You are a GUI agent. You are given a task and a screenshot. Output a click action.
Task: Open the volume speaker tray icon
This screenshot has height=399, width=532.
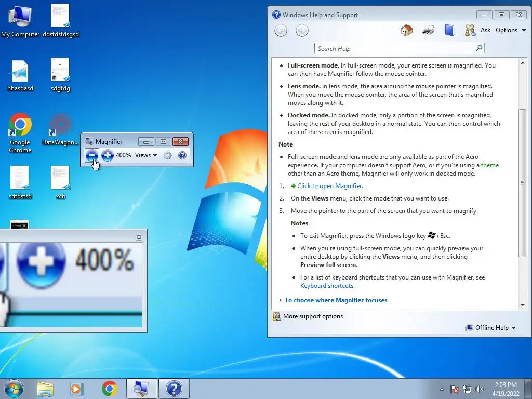coord(479,389)
